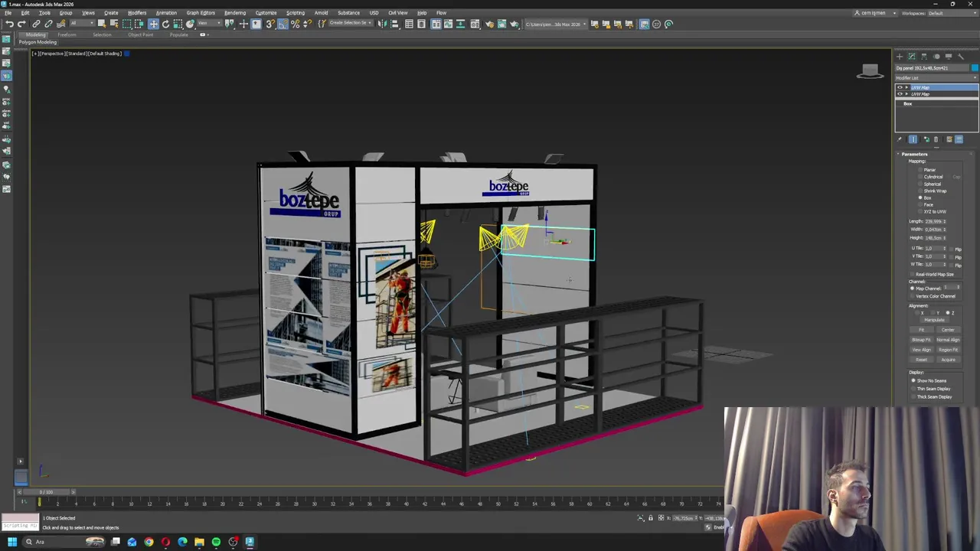Screen dimensions: 980x551
Task: Select the Face mapping option
Action: pyautogui.click(x=921, y=204)
